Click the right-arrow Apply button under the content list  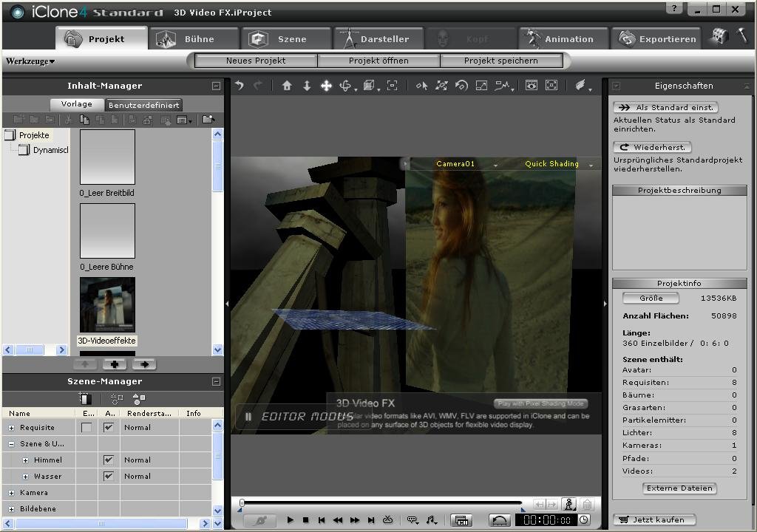(144, 364)
